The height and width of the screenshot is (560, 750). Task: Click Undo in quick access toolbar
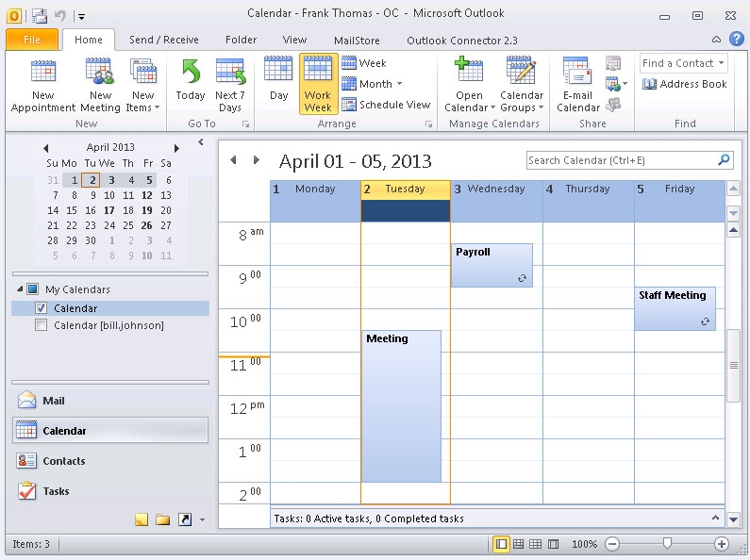click(x=59, y=16)
